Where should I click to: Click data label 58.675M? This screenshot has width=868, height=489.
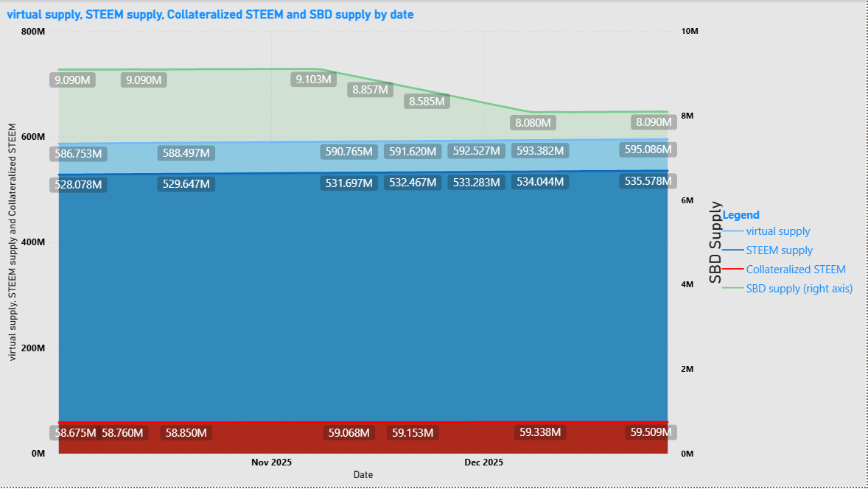[74, 432]
